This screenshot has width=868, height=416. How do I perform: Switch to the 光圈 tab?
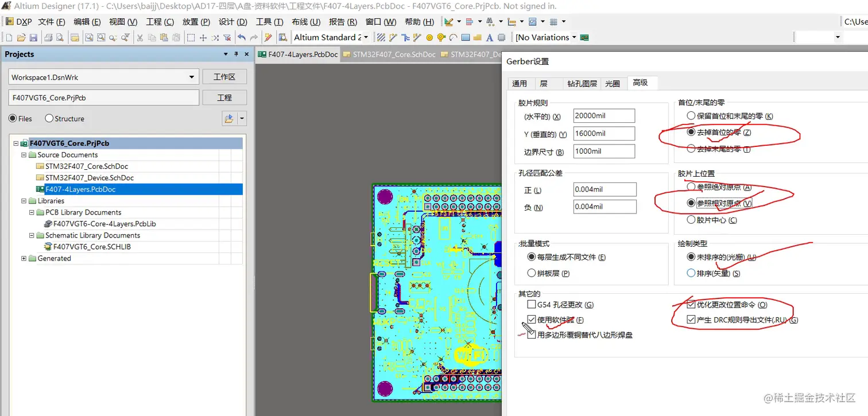613,83
